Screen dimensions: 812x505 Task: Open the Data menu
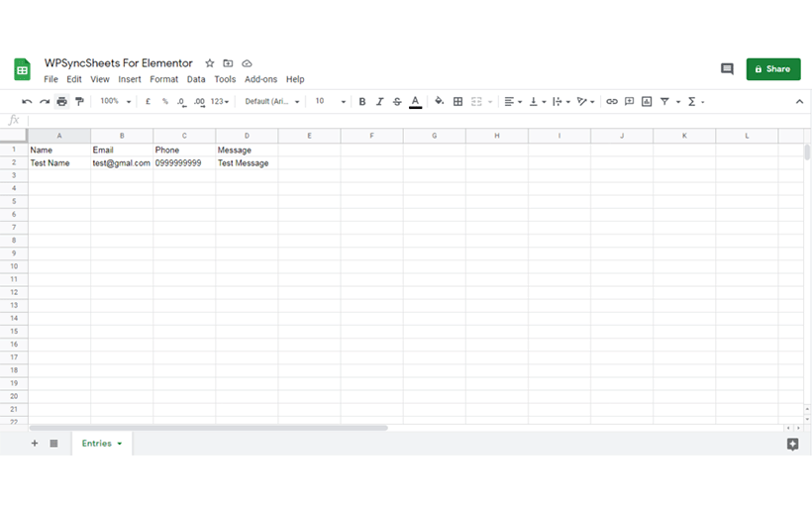tap(196, 79)
